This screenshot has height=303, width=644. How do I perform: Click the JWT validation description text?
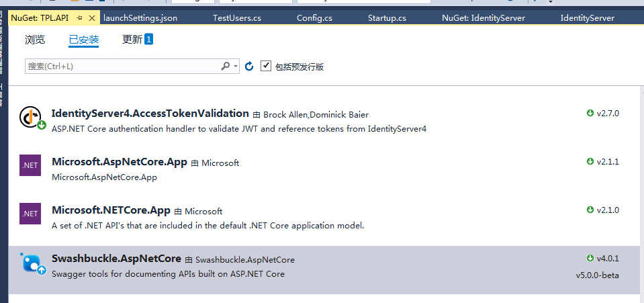[239, 129]
